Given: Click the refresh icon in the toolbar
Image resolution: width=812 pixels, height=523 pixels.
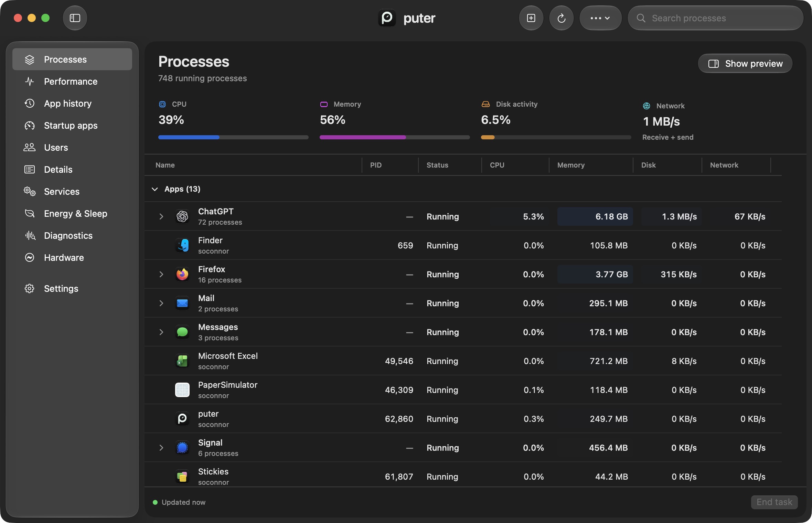Looking at the screenshot, I should pos(561,18).
